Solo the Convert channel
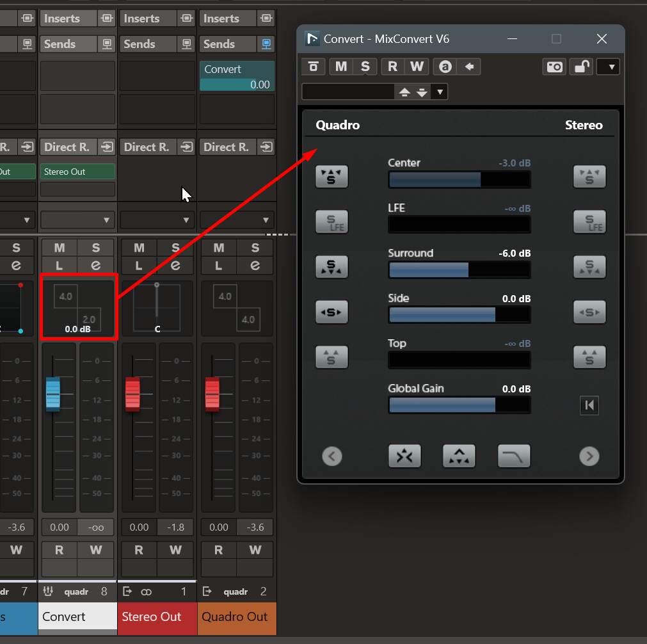647x644 pixels. [x=96, y=248]
